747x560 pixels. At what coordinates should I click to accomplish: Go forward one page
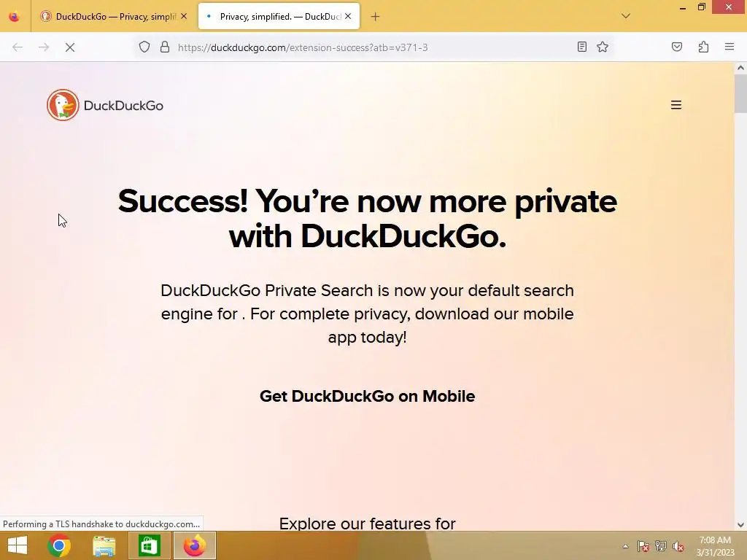44,47
